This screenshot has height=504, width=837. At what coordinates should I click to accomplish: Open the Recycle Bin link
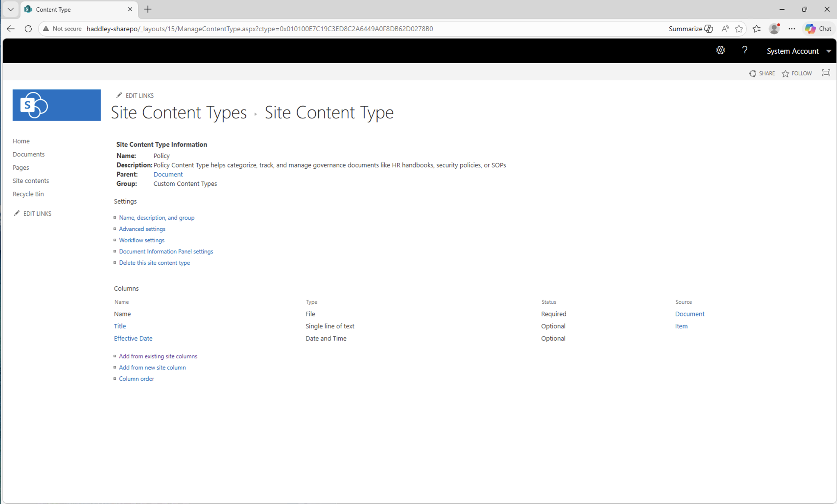tap(28, 194)
